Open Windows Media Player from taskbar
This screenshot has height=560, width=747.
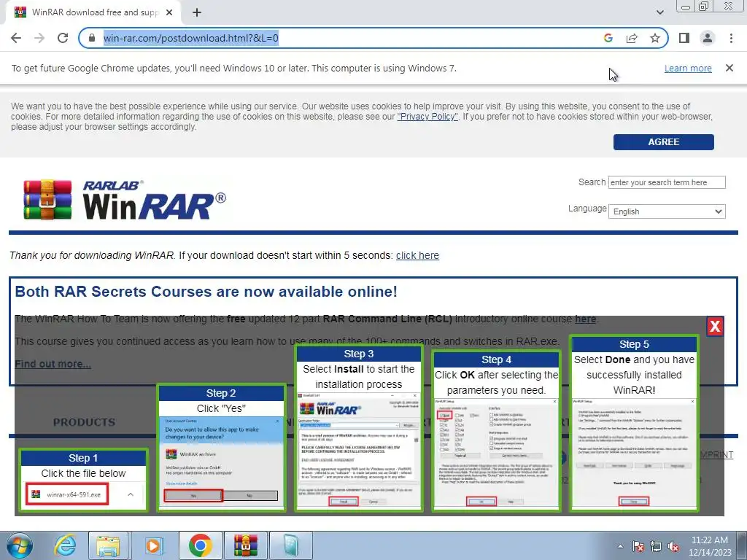154,545
